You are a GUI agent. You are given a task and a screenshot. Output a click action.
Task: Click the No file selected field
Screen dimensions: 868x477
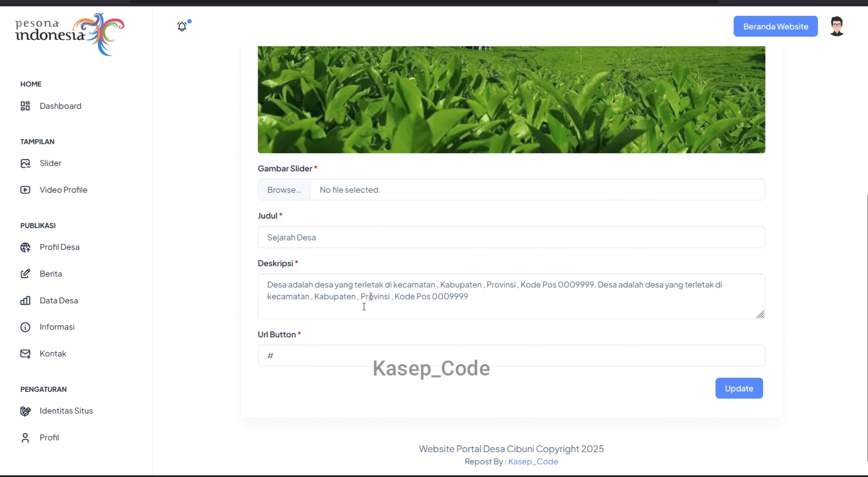[538, 190]
